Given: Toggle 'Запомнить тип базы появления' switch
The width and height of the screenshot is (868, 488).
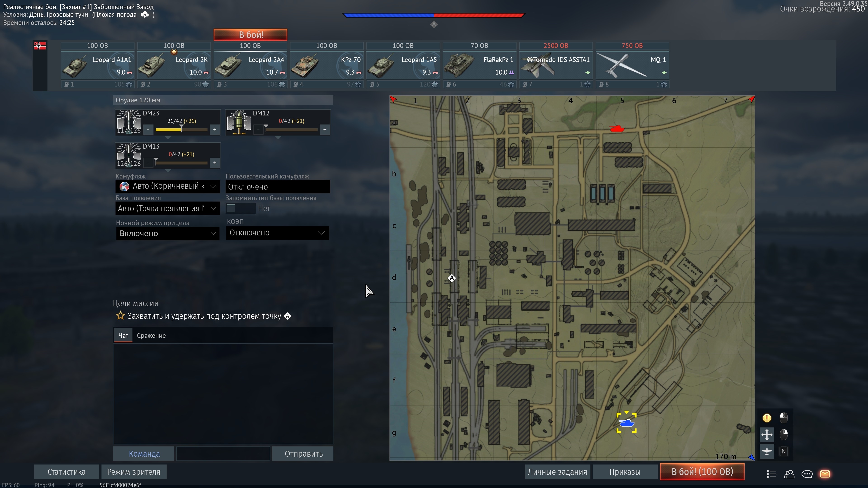Looking at the screenshot, I should point(240,209).
